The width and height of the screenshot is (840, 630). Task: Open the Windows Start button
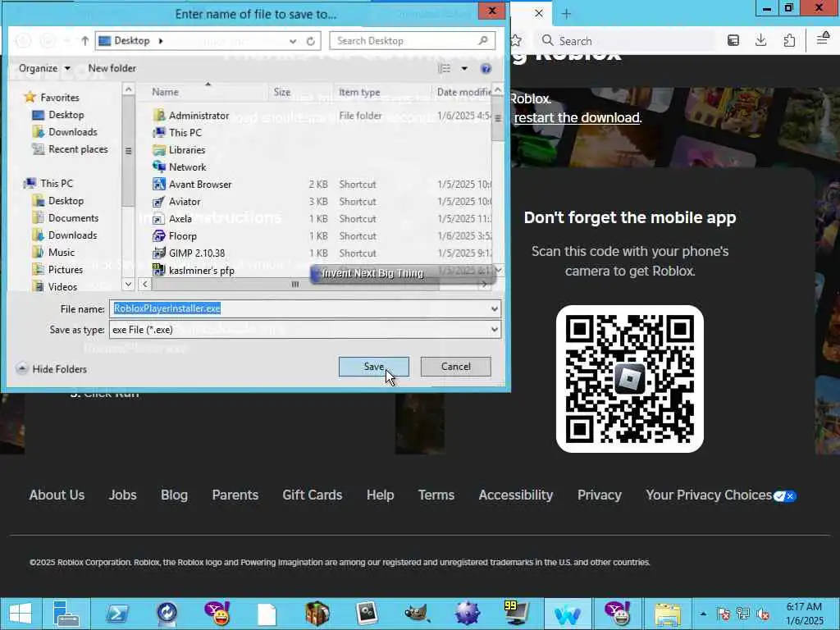[21, 614]
